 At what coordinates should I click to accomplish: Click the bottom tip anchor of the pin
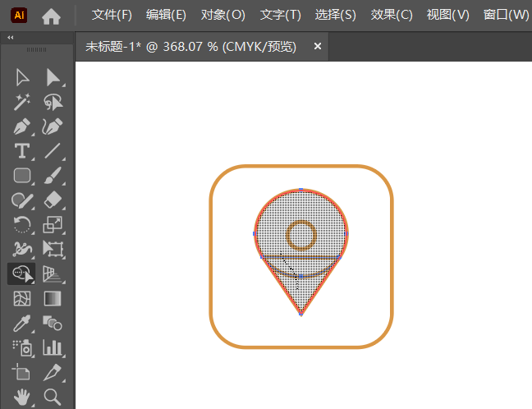[301, 315]
